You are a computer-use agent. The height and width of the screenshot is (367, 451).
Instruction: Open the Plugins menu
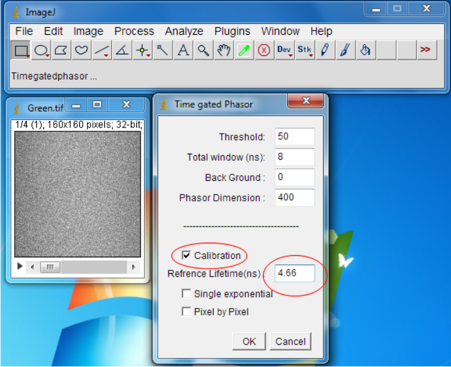tap(232, 31)
